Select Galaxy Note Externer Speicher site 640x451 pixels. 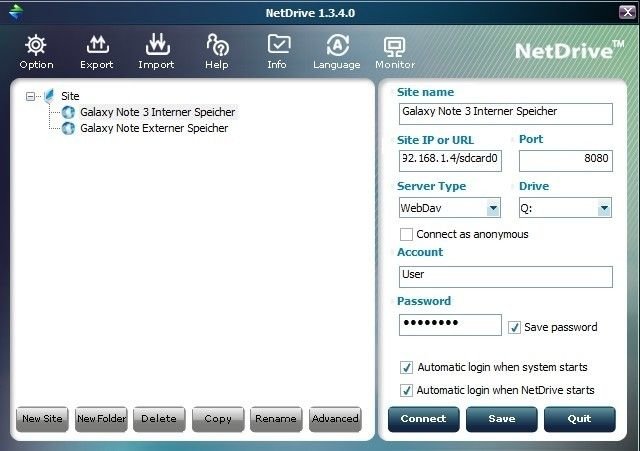[154, 128]
